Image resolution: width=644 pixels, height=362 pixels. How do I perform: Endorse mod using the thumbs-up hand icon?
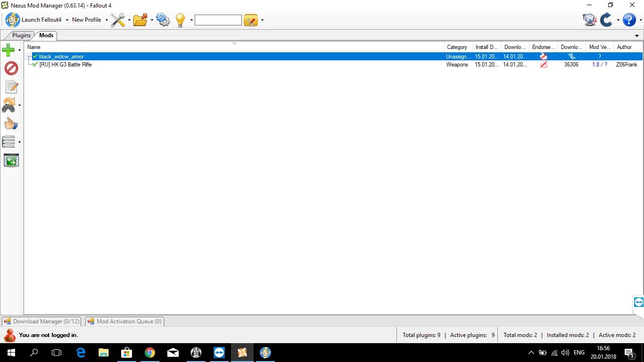pos(11,123)
